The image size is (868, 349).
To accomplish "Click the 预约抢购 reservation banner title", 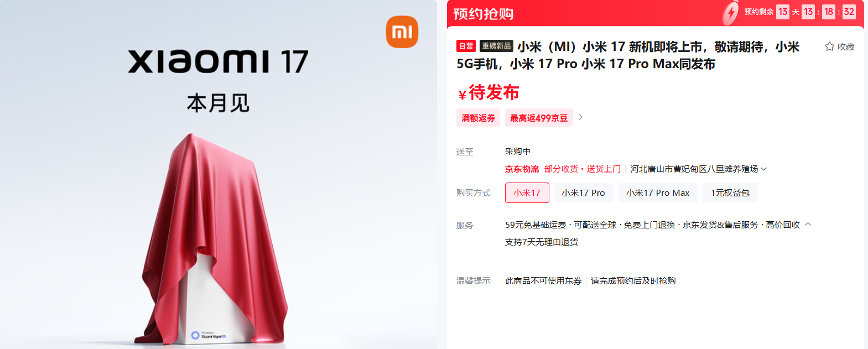I will (484, 14).
